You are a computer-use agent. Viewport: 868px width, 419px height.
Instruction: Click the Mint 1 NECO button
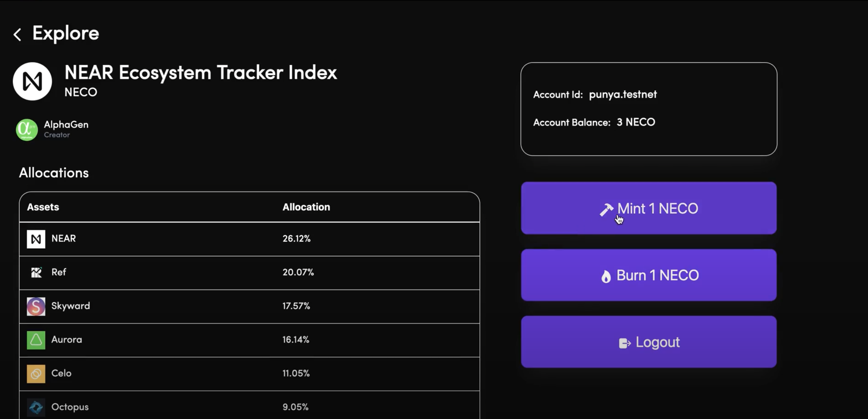(649, 208)
